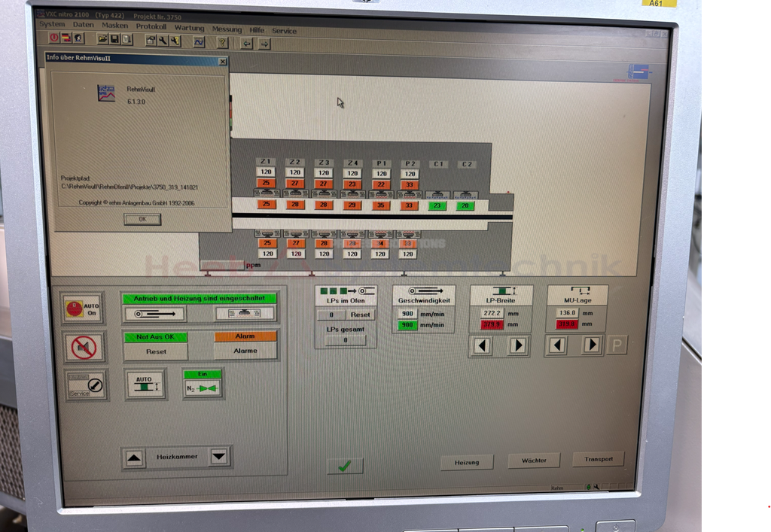Viewport: 771px width, 532px height.
Task: Toggle the AUTO width adjustment button
Action: click(x=145, y=385)
